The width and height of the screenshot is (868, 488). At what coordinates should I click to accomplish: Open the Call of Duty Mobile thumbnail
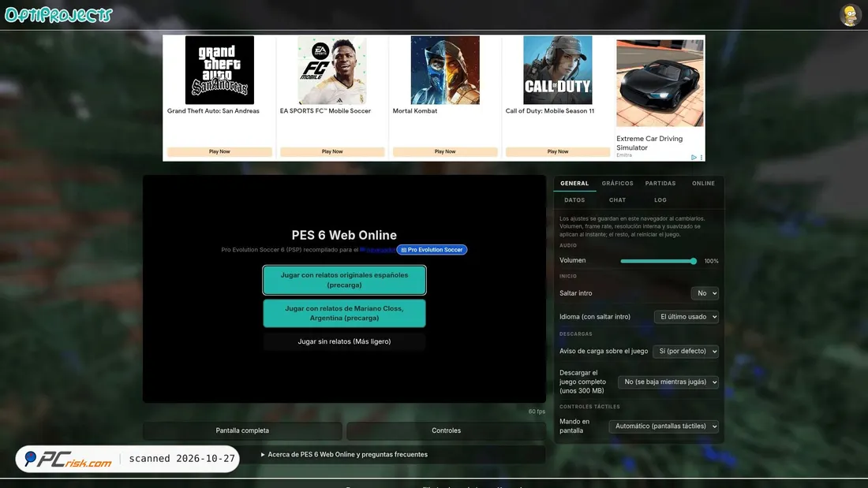557,70
